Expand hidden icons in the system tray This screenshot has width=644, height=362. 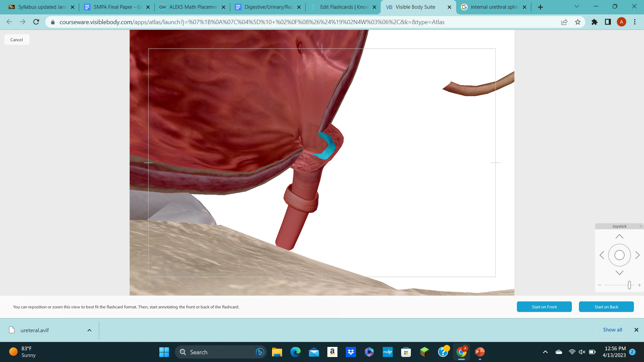tap(545, 352)
